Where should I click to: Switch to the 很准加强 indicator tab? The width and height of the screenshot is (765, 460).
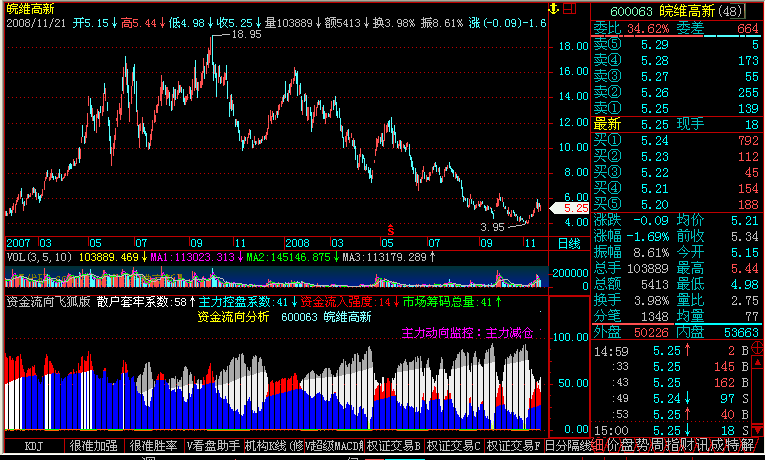[x=94, y=446]
